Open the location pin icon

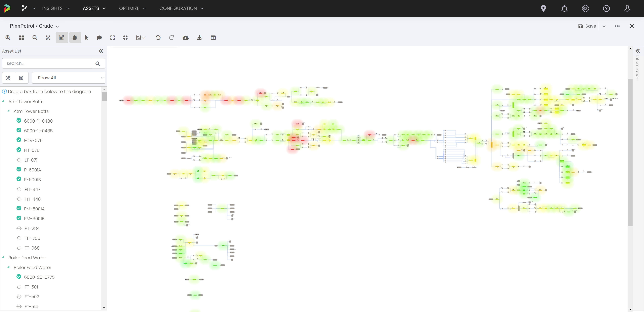(544, 8)
